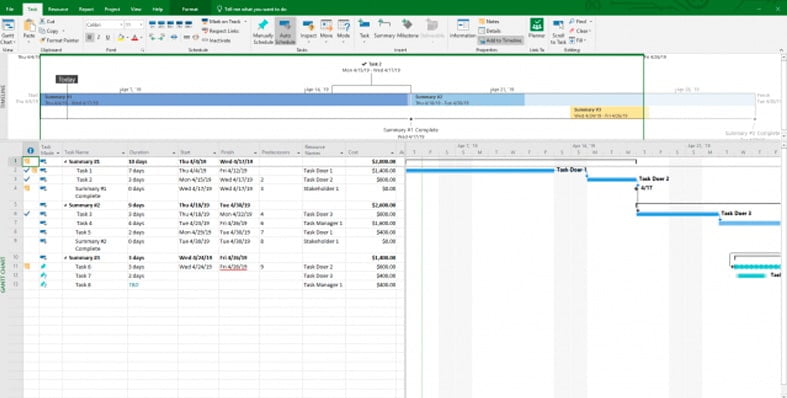Open the task Information dialog
Viewport: 787px width, 398px height.
pos(462,29)
